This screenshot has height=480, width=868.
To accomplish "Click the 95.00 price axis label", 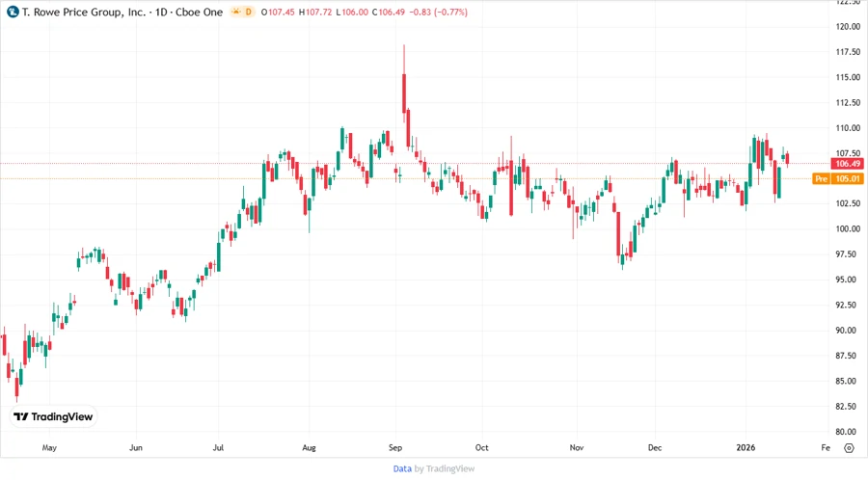I will [848, 280].
